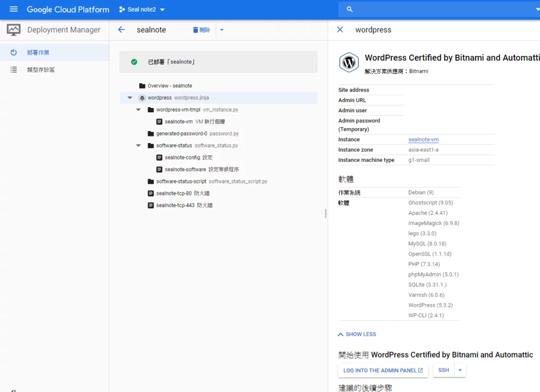This screenshot has width=540, height=392.
Task: Select the sealnote-config row
Action: (218, 158)
